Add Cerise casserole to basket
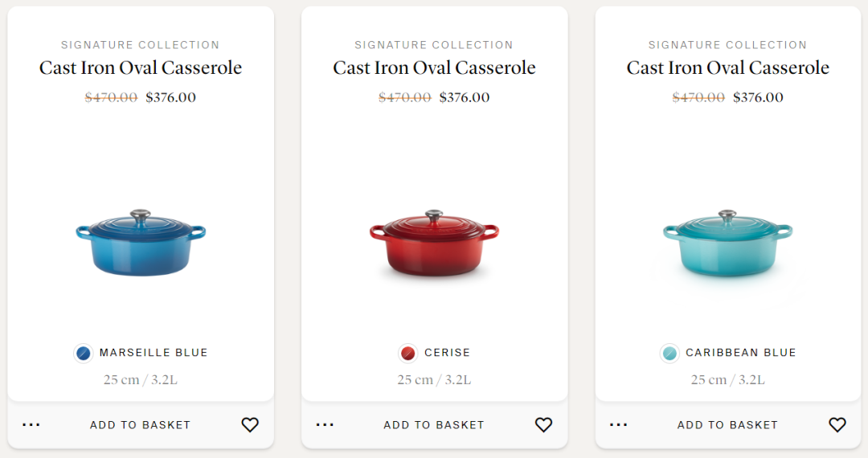This screenshot has width=868, height=458. [x=434, y=425]
